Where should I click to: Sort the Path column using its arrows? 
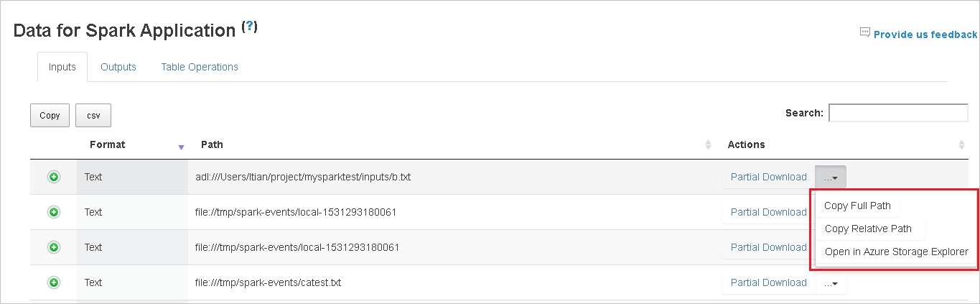point(709,145)
